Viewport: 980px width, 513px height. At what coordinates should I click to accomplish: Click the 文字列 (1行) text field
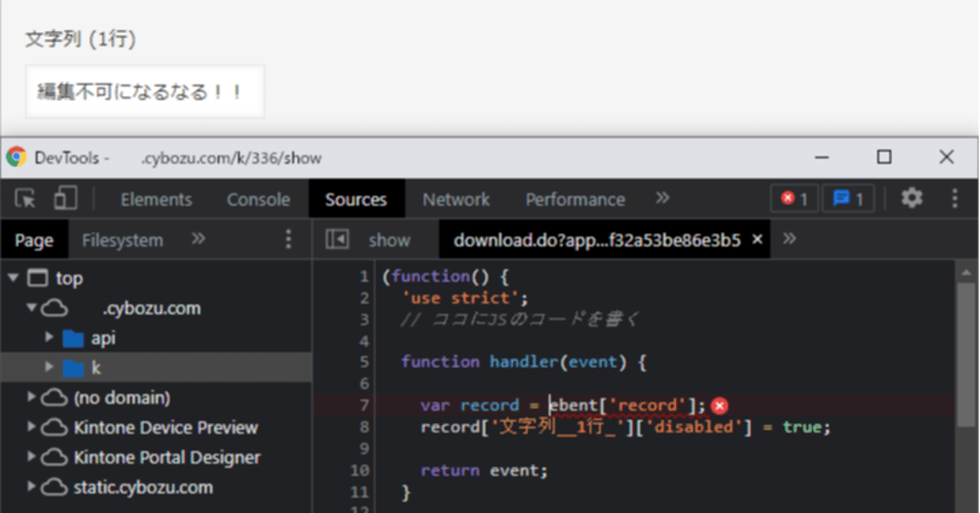[x=145, y=92]
